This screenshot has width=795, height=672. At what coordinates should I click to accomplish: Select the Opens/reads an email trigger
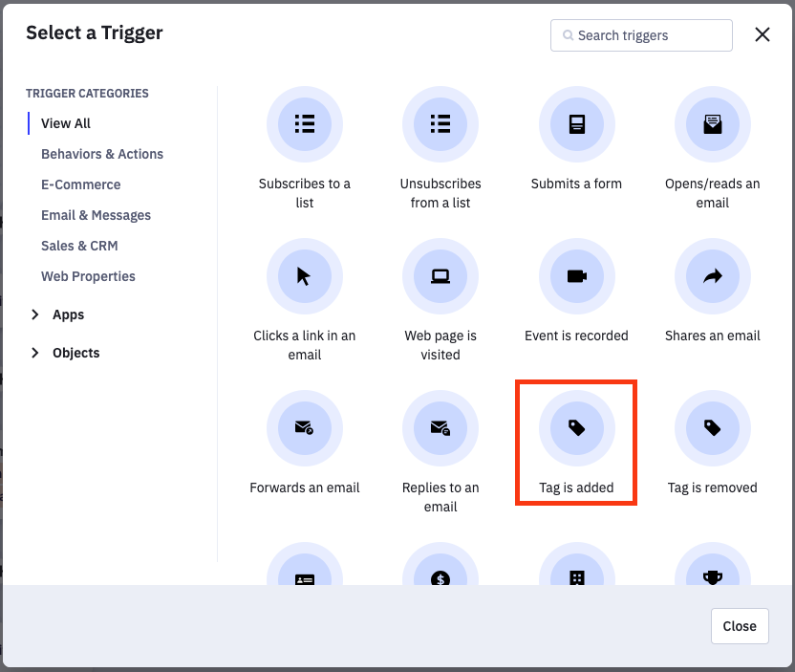tap(712, 124)
